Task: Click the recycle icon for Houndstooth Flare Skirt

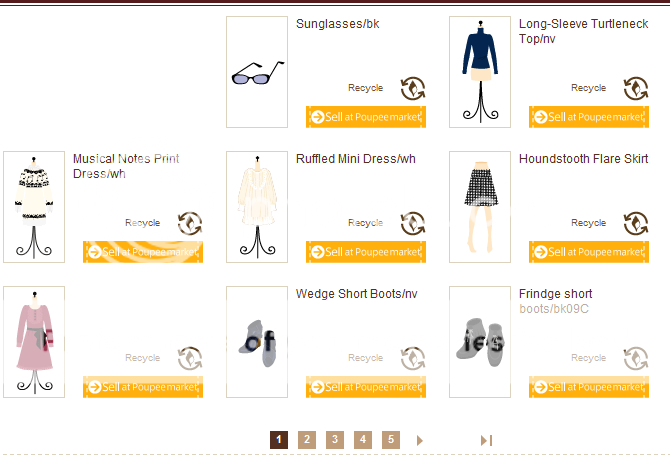Action: click(636, 223)
